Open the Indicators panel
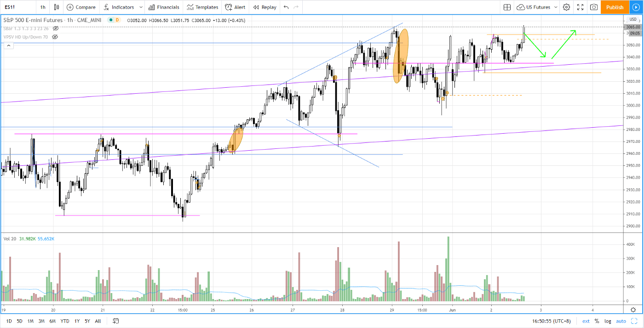644x328 pixels. pos(123,7)
